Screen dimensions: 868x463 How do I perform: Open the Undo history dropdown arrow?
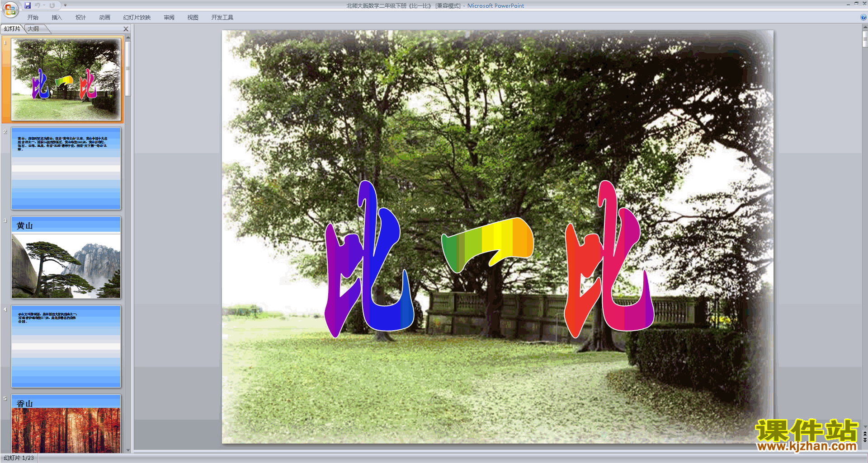44,5
